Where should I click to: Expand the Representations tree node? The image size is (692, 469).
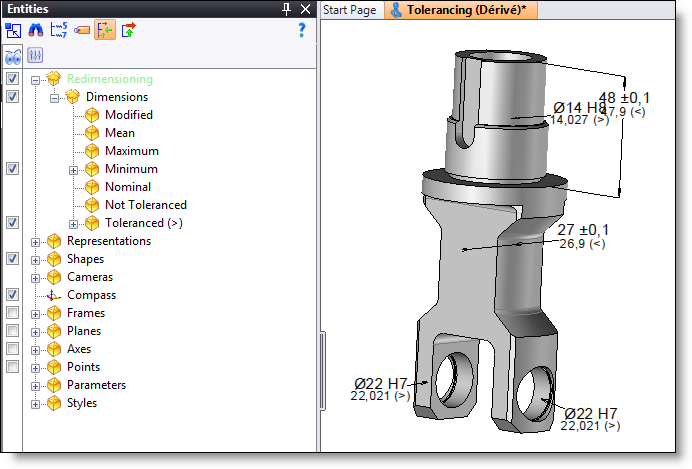point(37,241)
